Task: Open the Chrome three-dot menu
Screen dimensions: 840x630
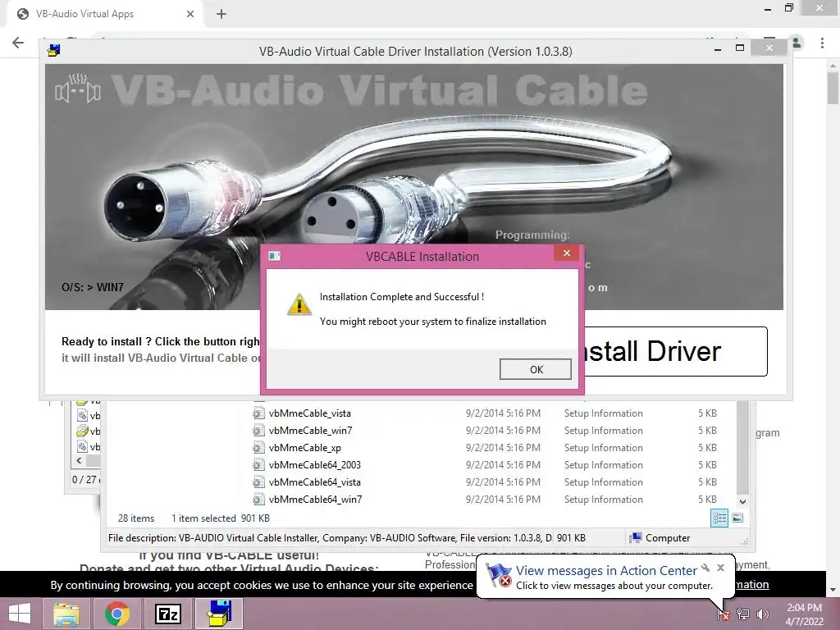Action: (822, 43)
